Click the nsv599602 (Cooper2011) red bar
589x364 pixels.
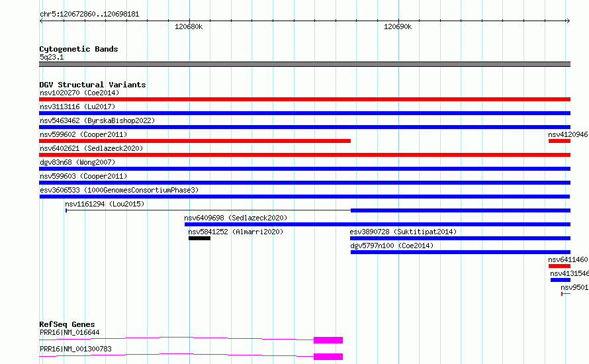click(x=195, y=141)
